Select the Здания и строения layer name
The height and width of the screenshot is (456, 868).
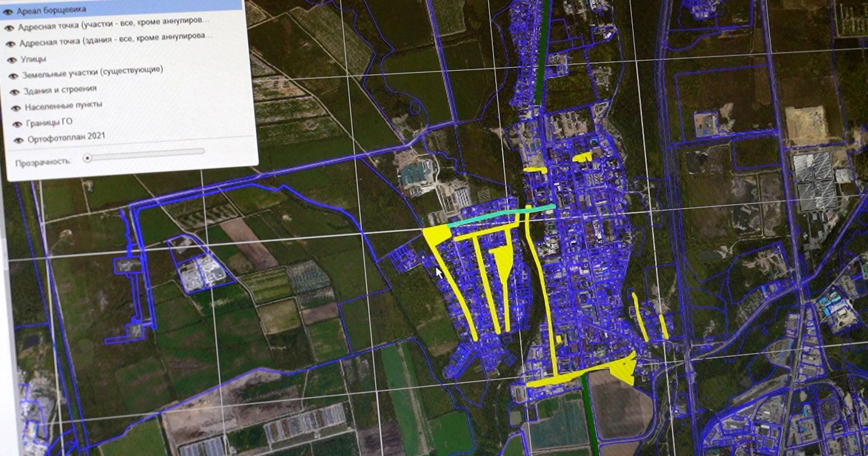tap(60, 90)
